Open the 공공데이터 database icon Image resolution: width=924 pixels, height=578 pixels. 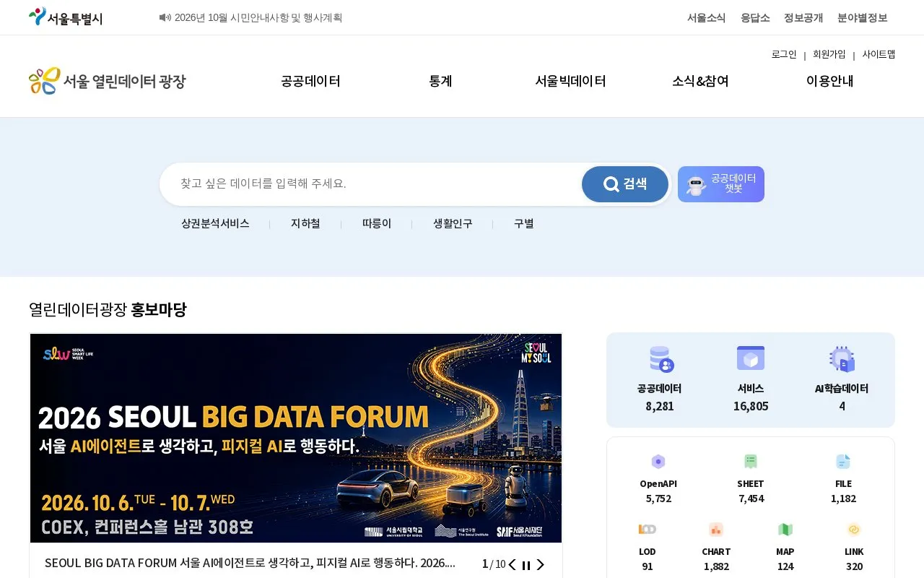point(661,359)
